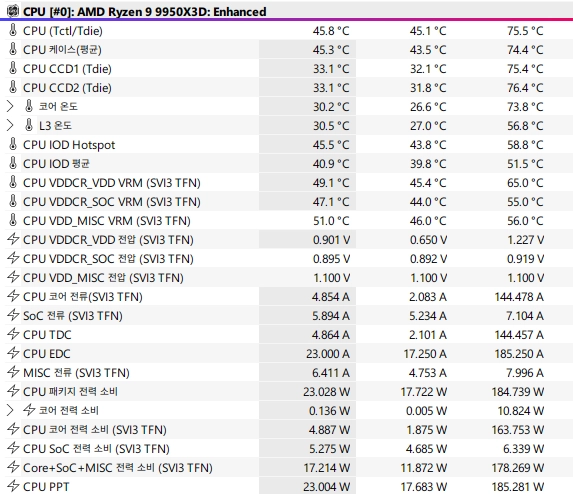Click the CPU chip icon in header

(13, 11)
